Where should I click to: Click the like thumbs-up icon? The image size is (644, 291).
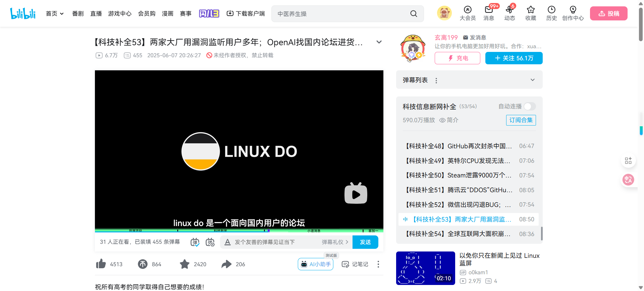coord(101,264)
